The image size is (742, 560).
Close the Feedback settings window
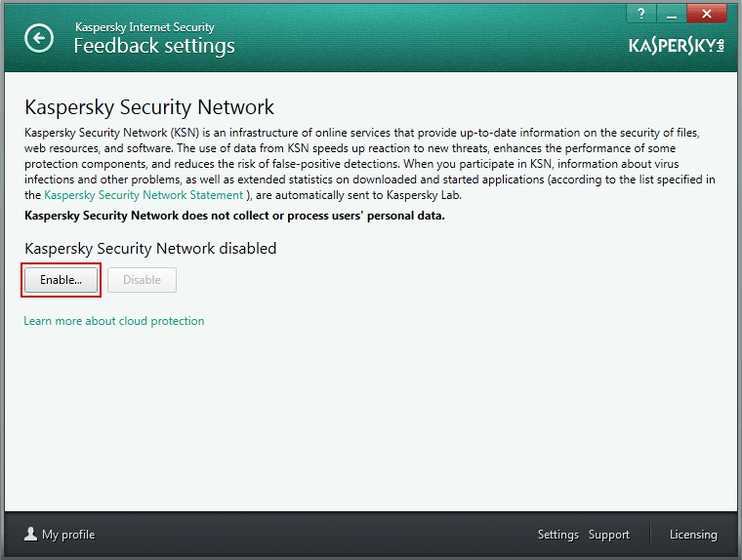pos(707,14)
